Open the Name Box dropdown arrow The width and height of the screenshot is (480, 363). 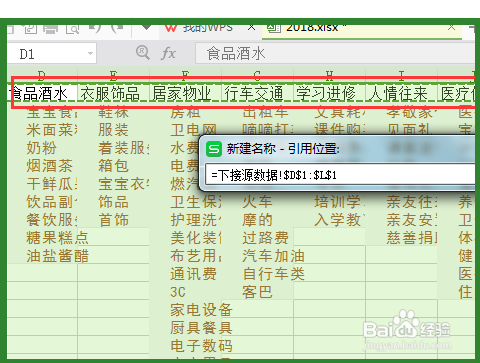click(90, 53)
